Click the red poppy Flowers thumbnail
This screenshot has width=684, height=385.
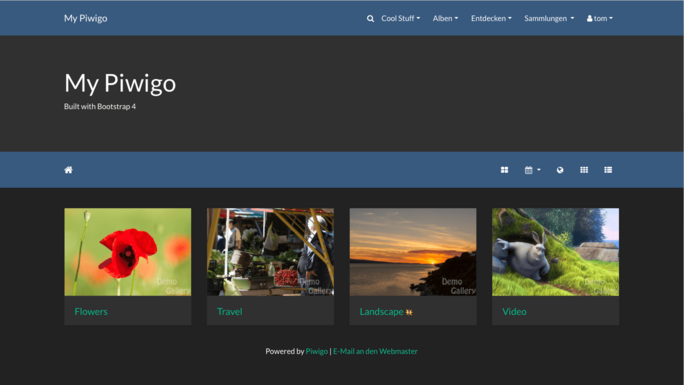tap(128, 252)
